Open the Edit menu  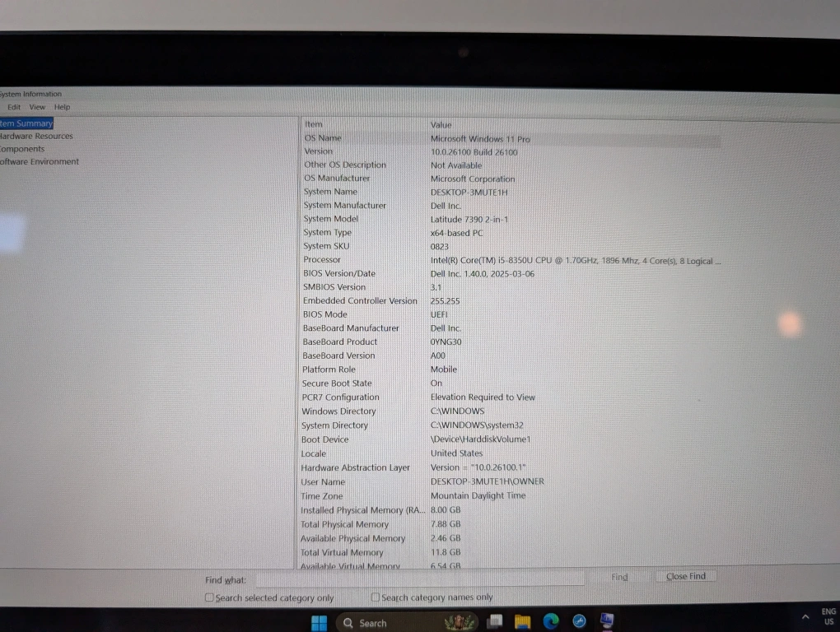[x=14, y=107]
